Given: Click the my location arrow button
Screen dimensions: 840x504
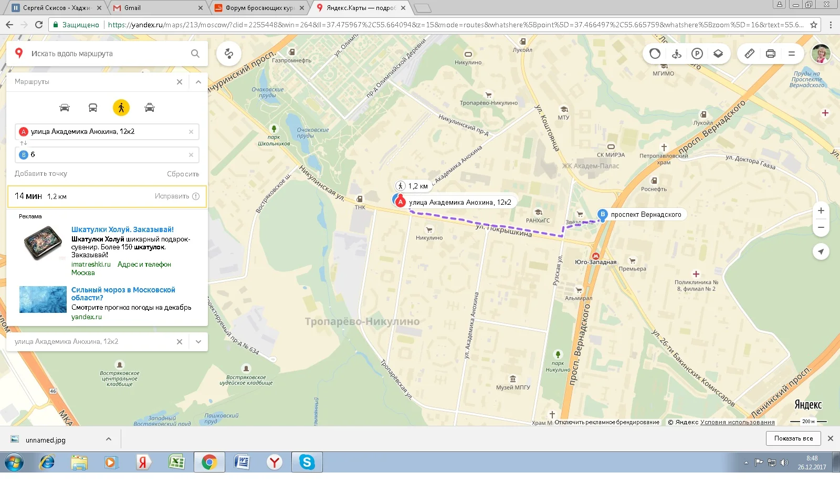Looking at the screenshot, I should (821, 251).
